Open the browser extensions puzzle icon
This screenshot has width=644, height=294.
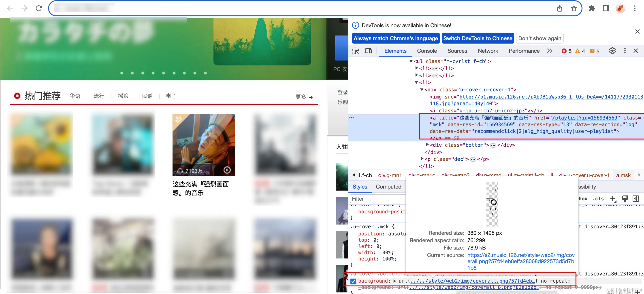[x=591, y=8]
